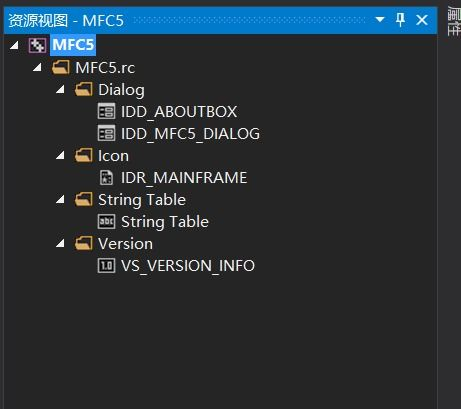Select the VS_VERSION_INFO resource label
Screen dimensions: 461x409
pos(188,266)
